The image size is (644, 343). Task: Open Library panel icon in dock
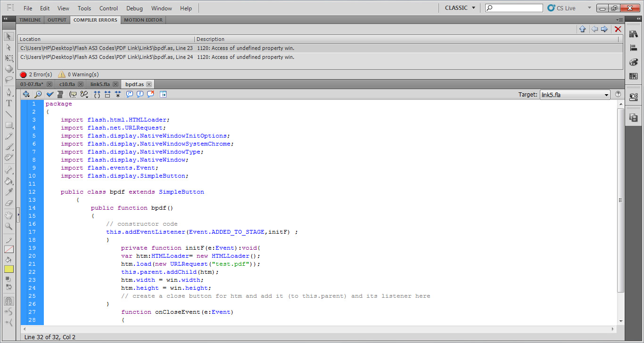point(633,34)
